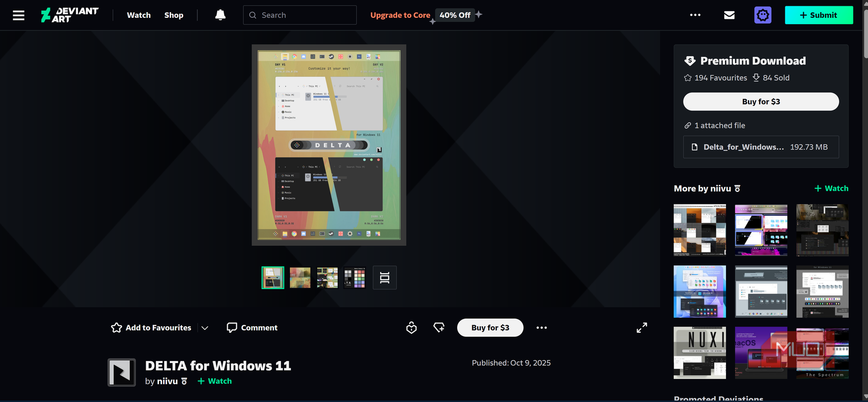The height and width of the screenshot is (402, 868).
Task: Select the second gallery thumbnail
Action: pyautogui.click(x=300, y=277)
